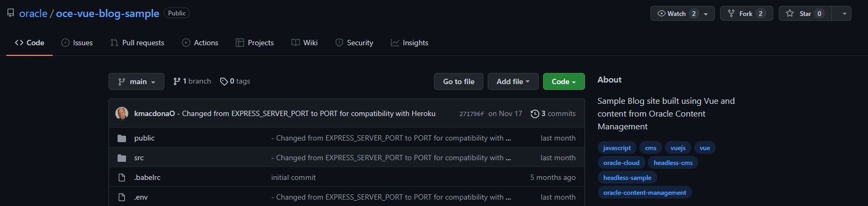
Task: Open the Issues tab
Action: (77, 43)
